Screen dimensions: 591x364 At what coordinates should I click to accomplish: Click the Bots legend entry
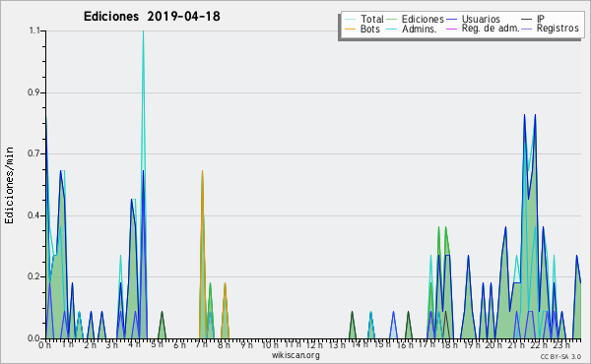coord(362,29)
